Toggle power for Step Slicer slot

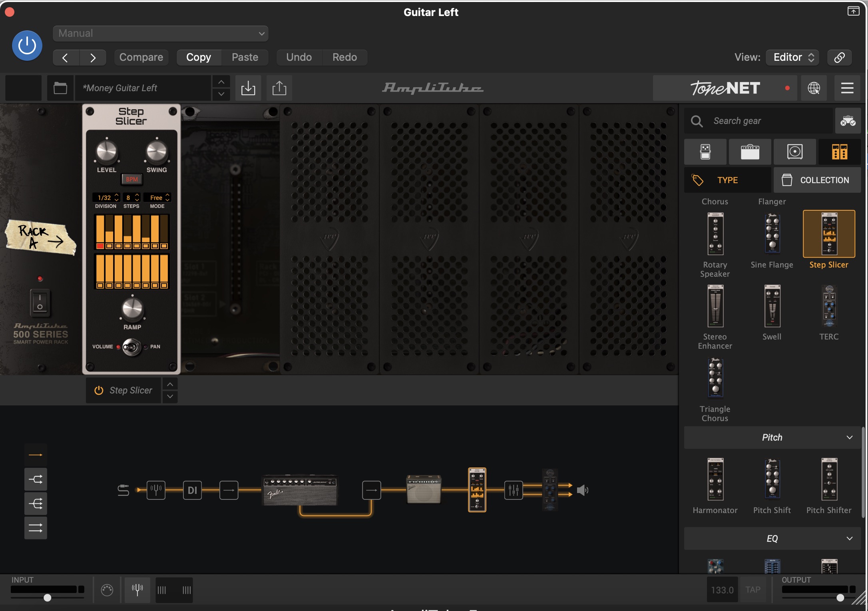[99, 390]
